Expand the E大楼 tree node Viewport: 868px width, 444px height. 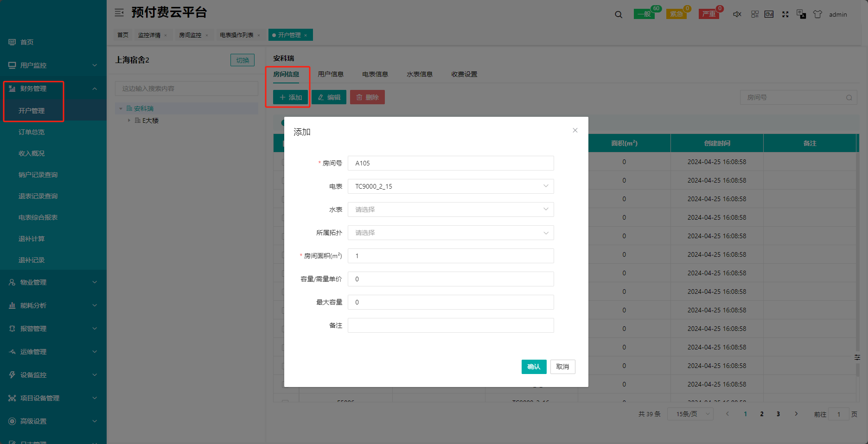point(129,121)
